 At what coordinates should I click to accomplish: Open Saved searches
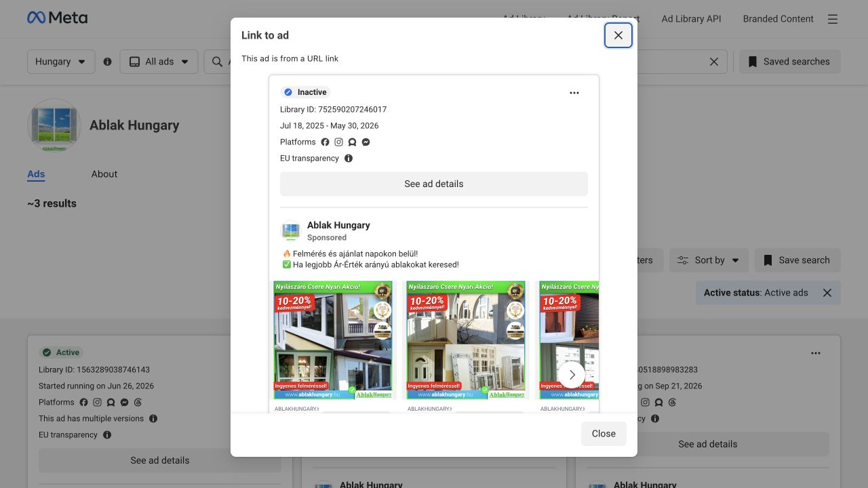tap(789, 62)
